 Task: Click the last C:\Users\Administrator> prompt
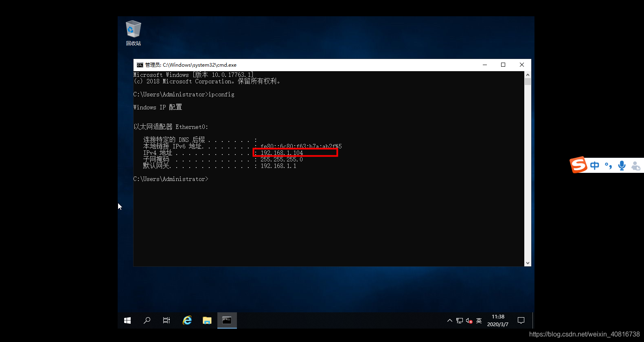click(x=171, y=179)
